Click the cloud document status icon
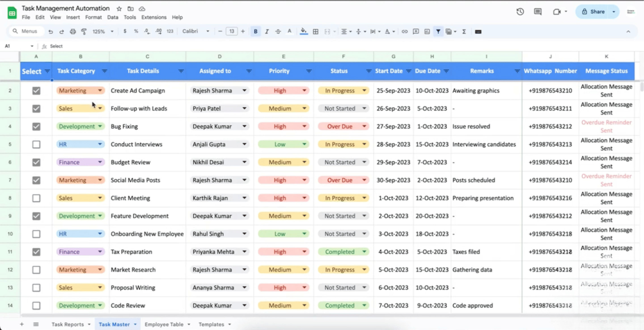This screenshot has height=330, width=644. [x=142, y=9]
